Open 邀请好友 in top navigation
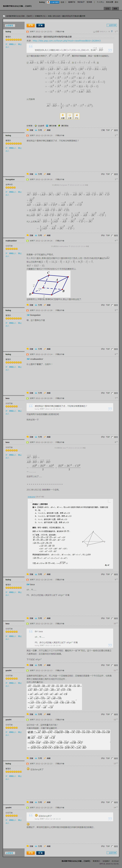 [72, 2]
